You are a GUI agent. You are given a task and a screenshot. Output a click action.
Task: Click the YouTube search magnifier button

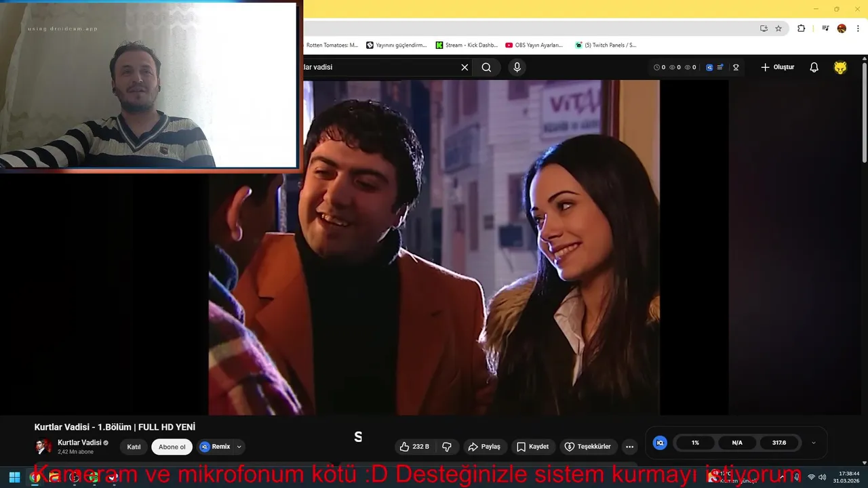click(486, 67)
